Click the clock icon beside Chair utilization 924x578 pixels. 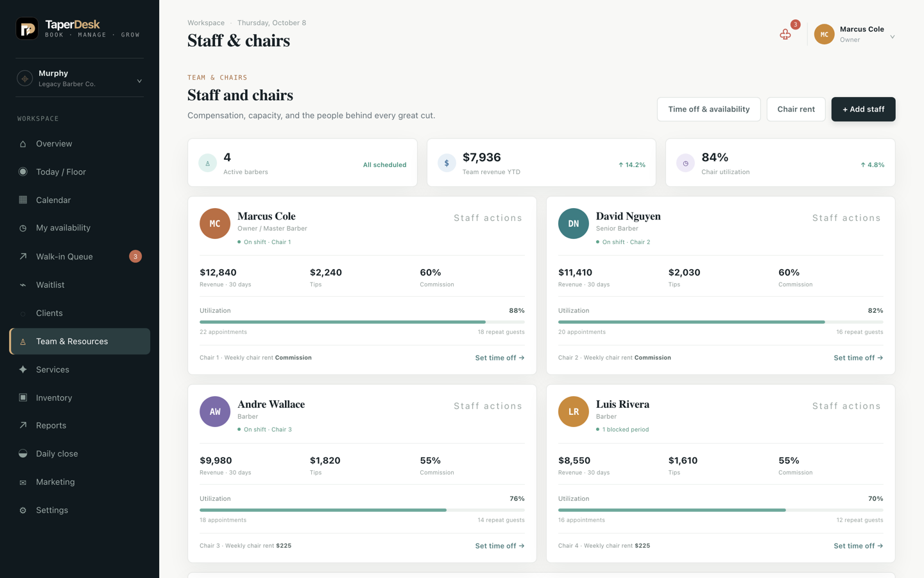click(x=685, y=163)
